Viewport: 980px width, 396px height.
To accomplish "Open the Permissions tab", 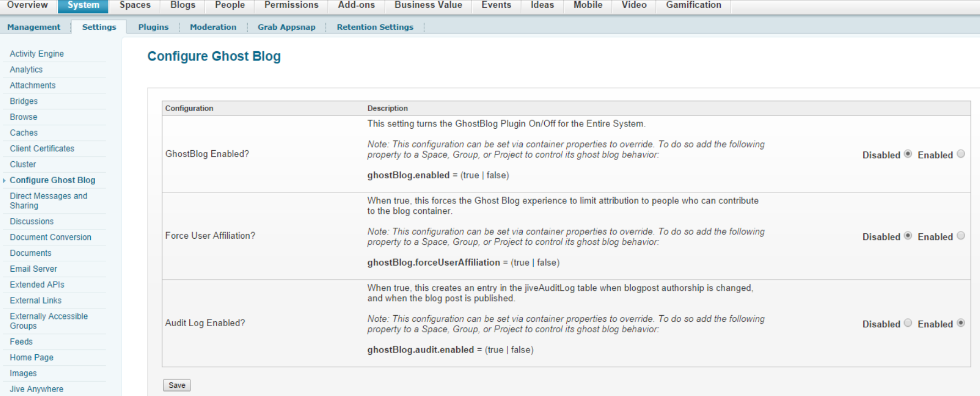I will click(x=292, y=5).
